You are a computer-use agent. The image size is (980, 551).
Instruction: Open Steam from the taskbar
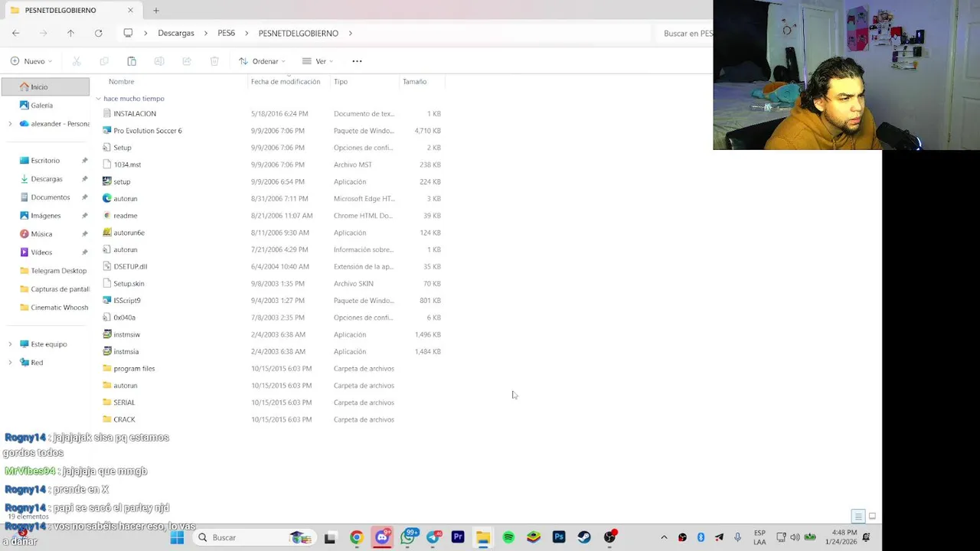point(584,537)
